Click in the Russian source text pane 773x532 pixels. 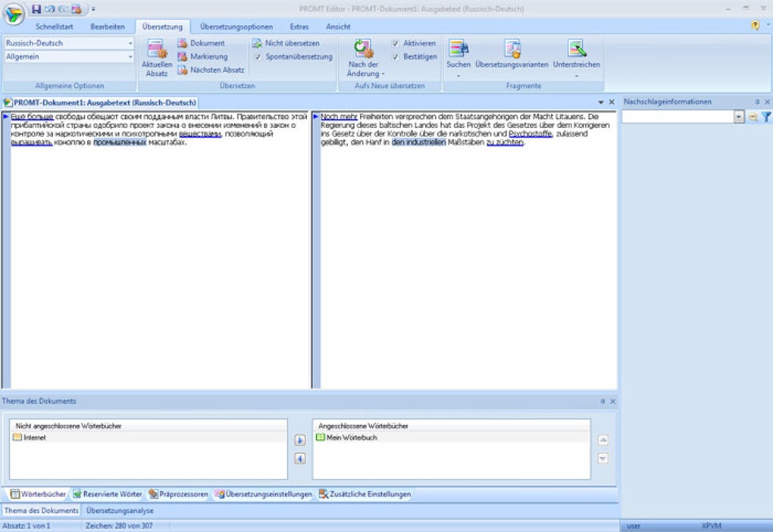tap(158, 249)
